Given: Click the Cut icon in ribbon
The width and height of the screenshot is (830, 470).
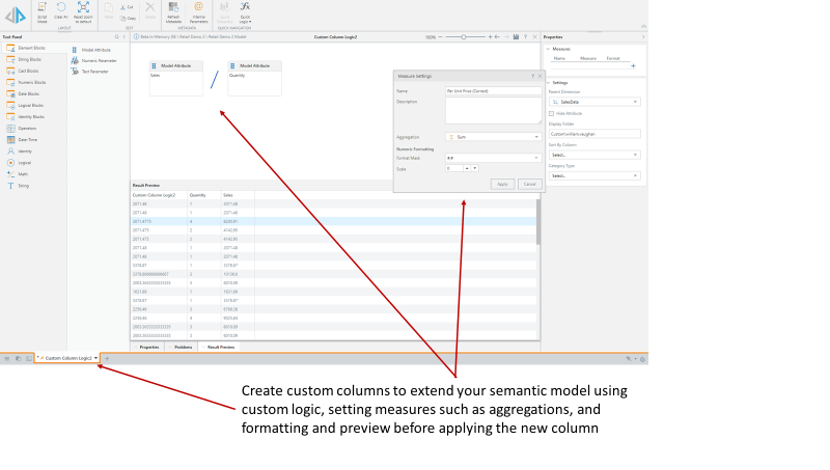Looking at the screenshot, I should pos(127,7).
